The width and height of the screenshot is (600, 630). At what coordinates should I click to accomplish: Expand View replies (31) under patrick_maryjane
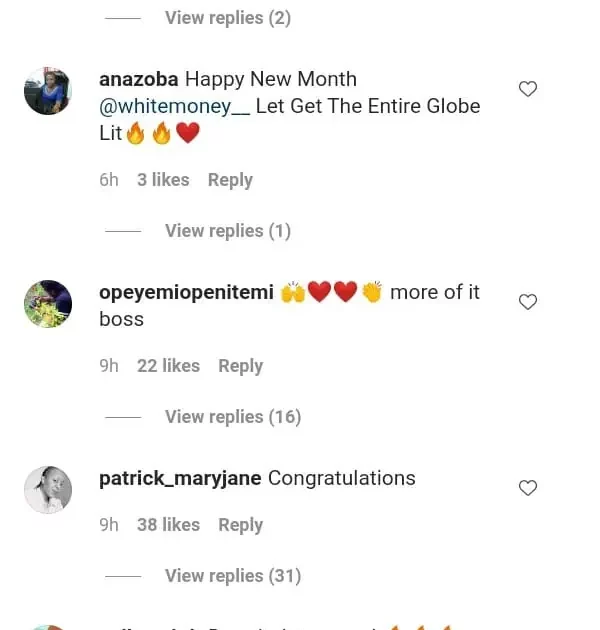click(x=232, y=576)
